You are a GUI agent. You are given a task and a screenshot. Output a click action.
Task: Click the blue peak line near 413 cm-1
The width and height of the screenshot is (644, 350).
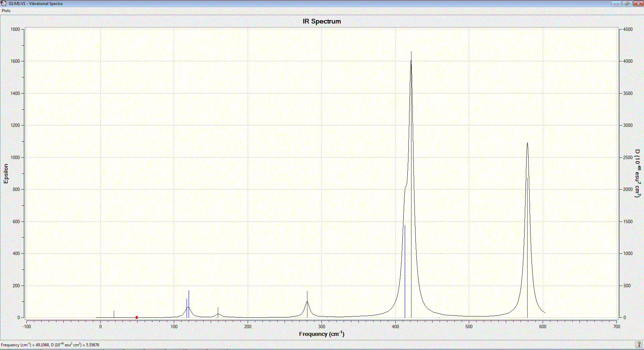(405, 271)
